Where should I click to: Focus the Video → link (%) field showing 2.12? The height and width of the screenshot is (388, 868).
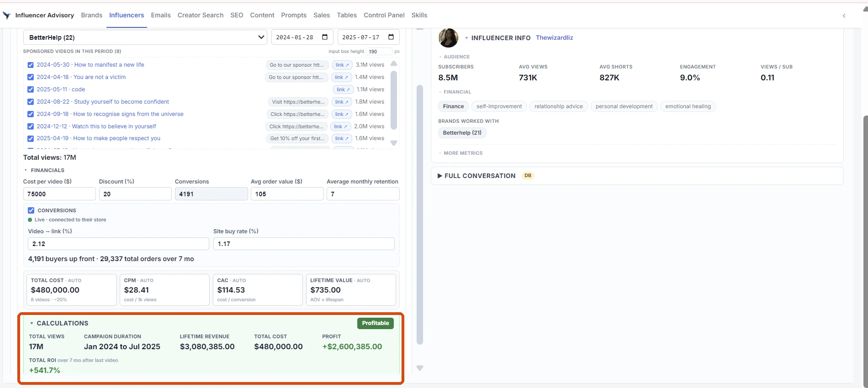pos(118,244)
